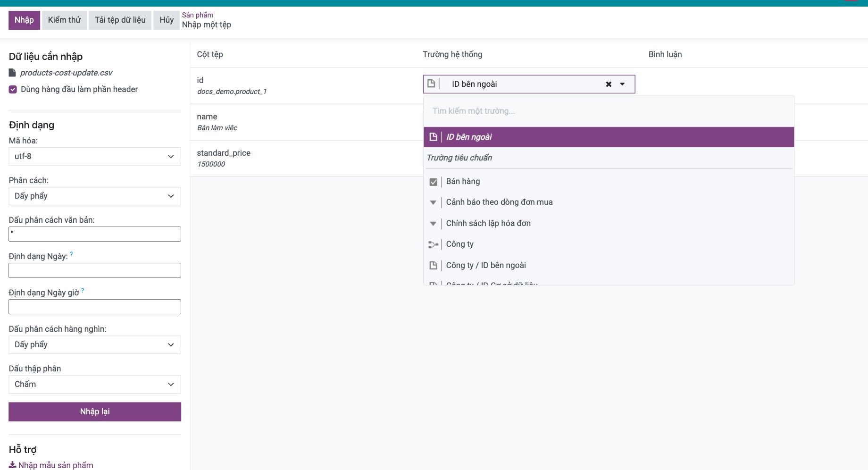Click the Định dạng Ngày giờ input field

(x=95, y=307)
